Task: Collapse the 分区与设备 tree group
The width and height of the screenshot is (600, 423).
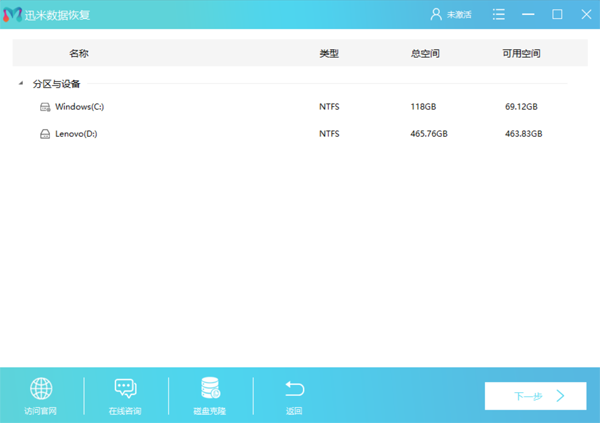Action: point(22,84)
